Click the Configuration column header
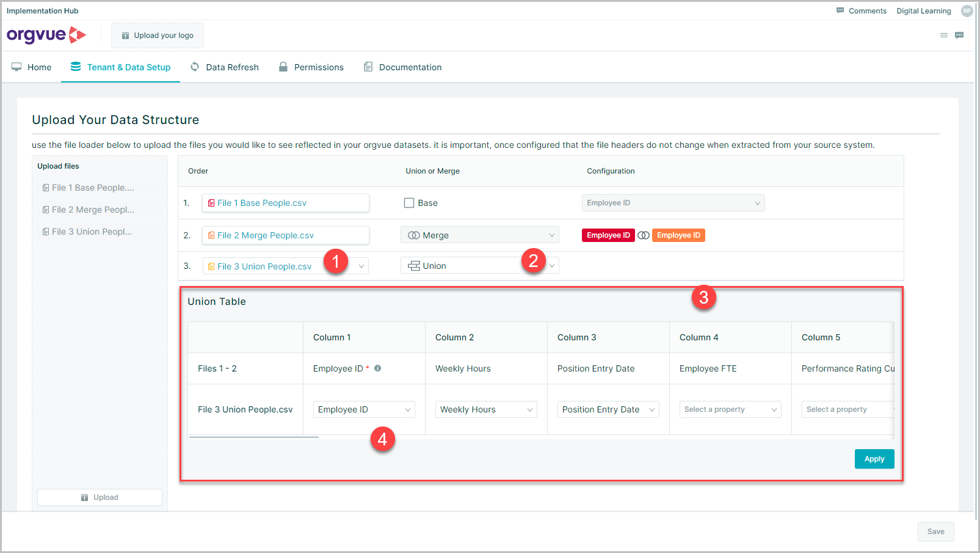Screen dimensions: 980x553 click(611, 171)
